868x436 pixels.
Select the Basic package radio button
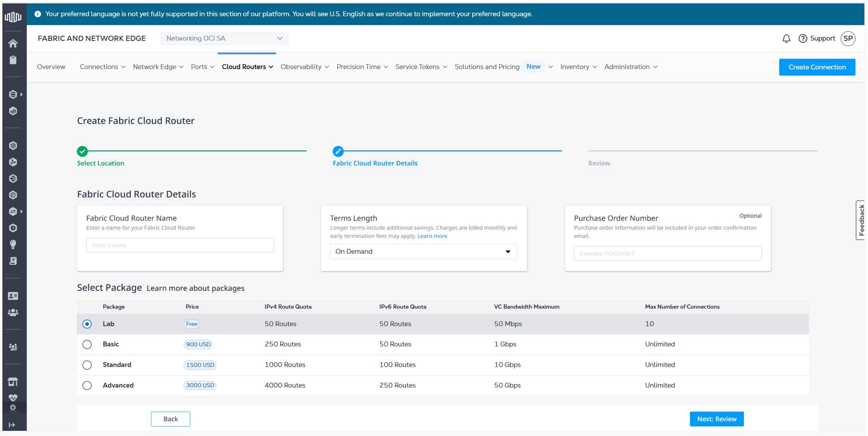(x=87, y=345)
